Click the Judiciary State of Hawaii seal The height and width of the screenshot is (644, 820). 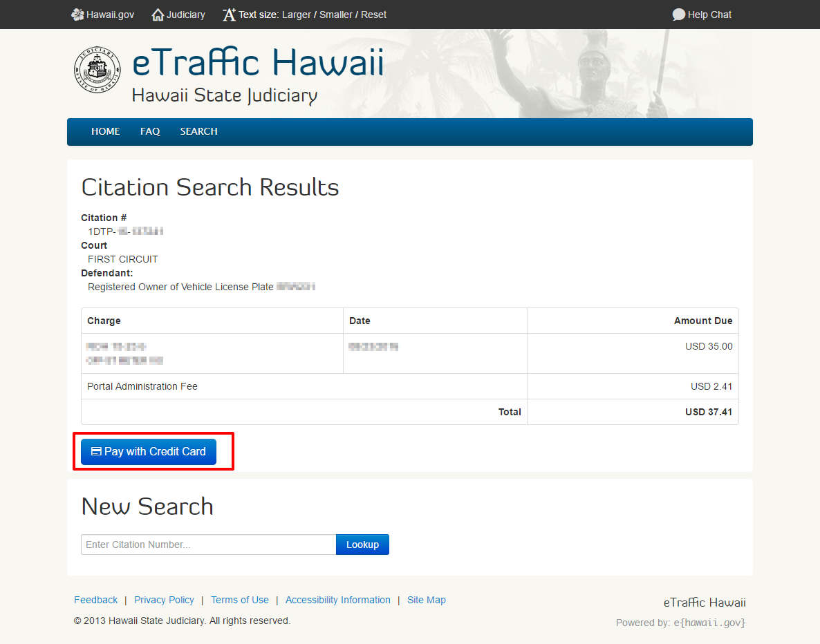coord(97,70)
